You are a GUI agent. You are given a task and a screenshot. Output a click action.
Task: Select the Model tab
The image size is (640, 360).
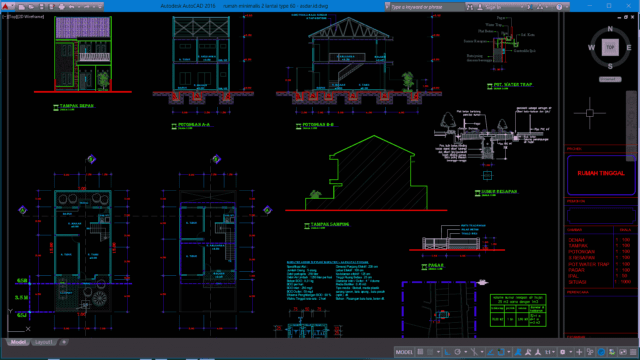point(18,342)
